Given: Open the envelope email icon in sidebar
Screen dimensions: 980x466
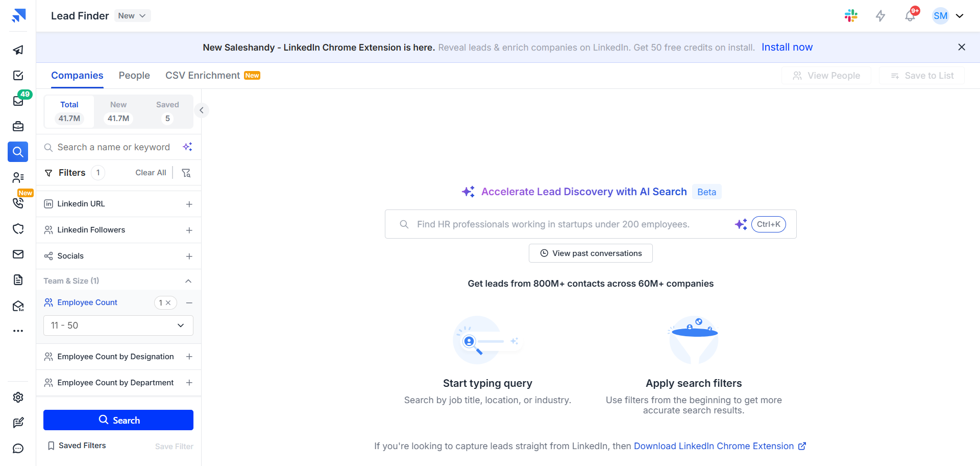Looking at the screenshot, I should [x=18, y=254].
